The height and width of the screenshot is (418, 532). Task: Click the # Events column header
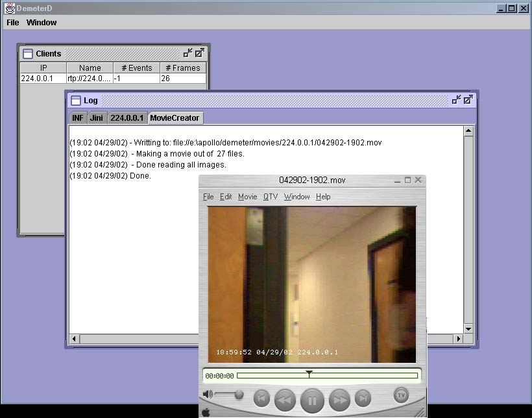click(x=136, y=68)
